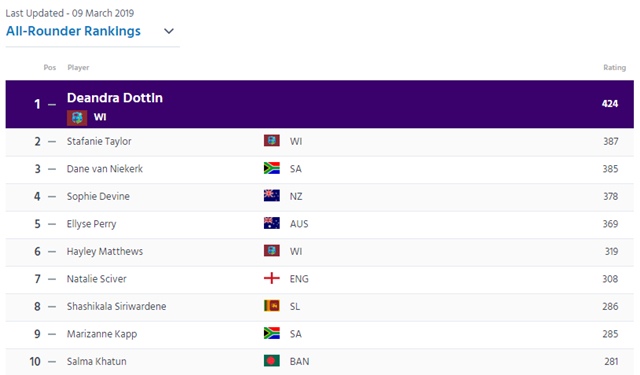Click South Africa flag for Dane van Niekerk

[x=272, y=168]
